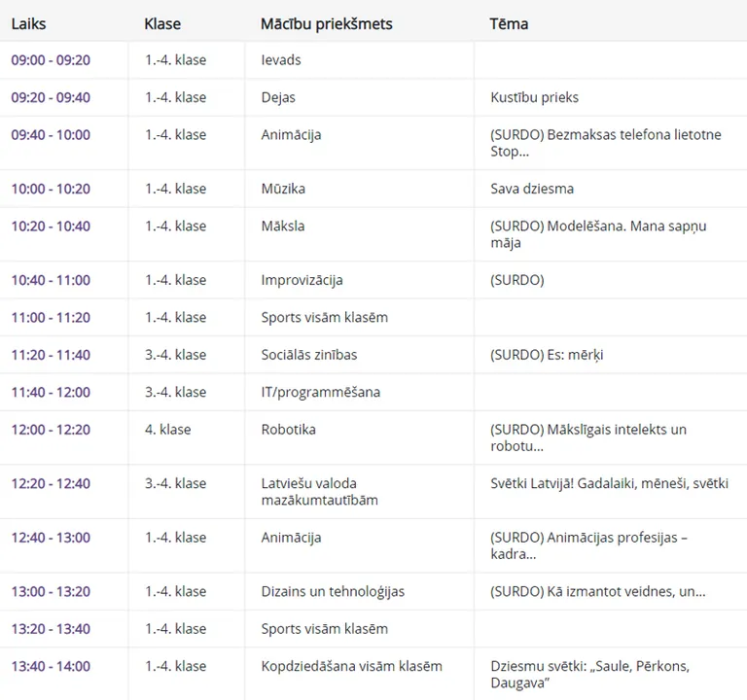Click the Modelēšana. Mana sapņu māja topic
Image resolution: width=747 pixels, height=700 pixels.
click(x=598, y=233)
